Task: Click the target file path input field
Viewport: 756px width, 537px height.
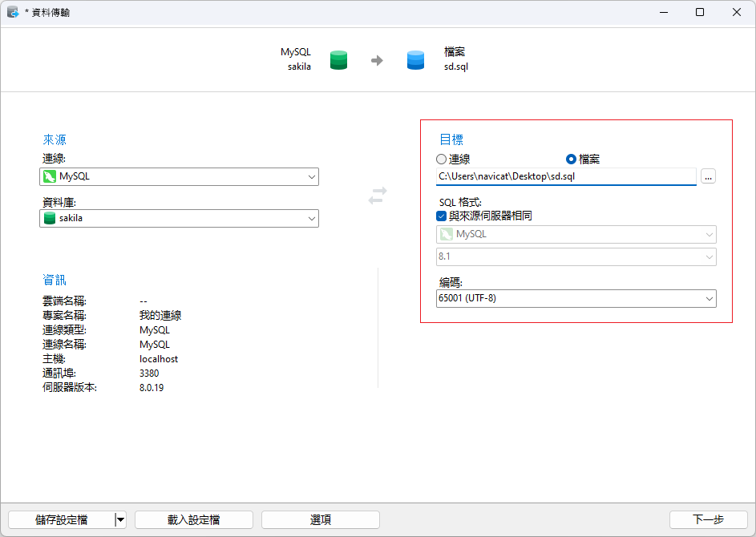Action: coord(566,176)
